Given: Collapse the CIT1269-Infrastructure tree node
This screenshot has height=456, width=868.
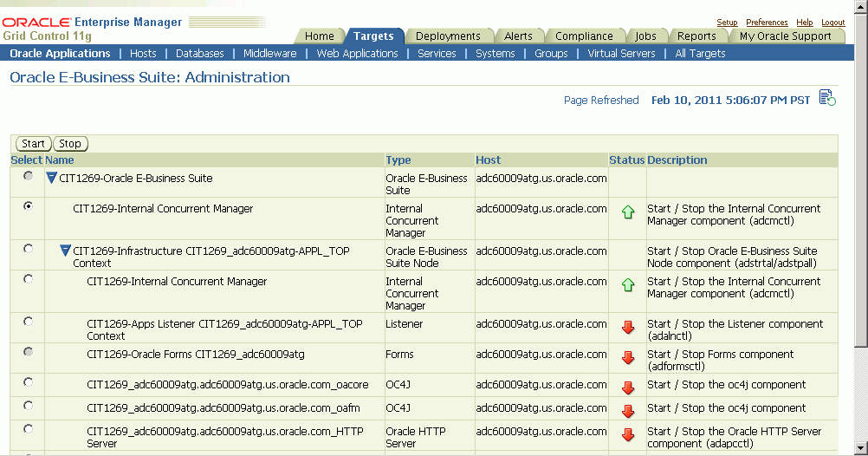Looking at the screenshot, I should [65, 251].
